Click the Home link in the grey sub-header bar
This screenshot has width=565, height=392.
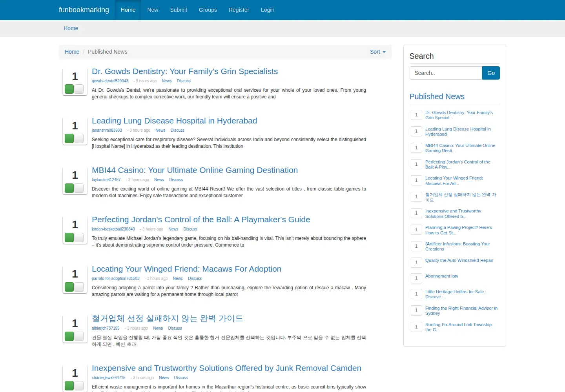[x=71, y=28]
